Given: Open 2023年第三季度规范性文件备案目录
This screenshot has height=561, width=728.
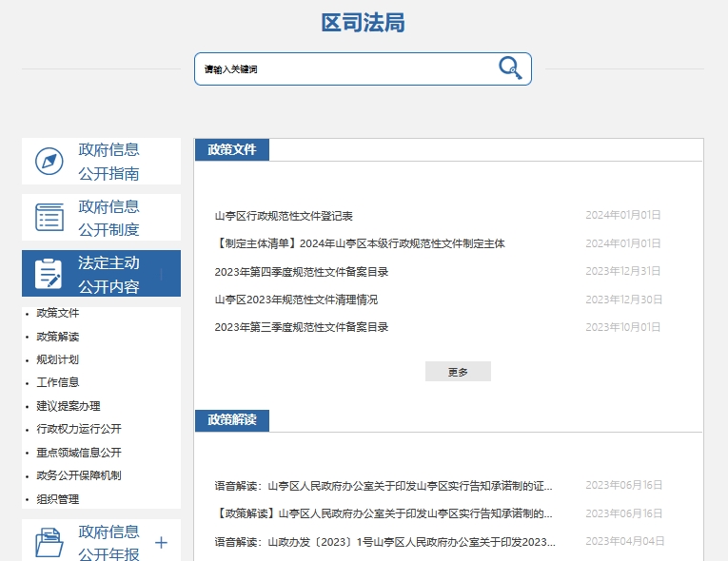Looking at the screenshot, I should point(302,327).
